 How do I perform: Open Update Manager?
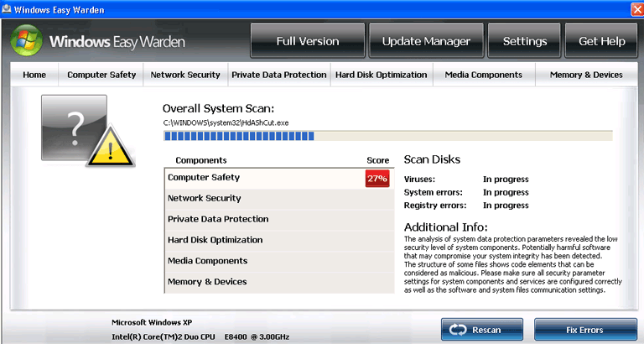426,41
